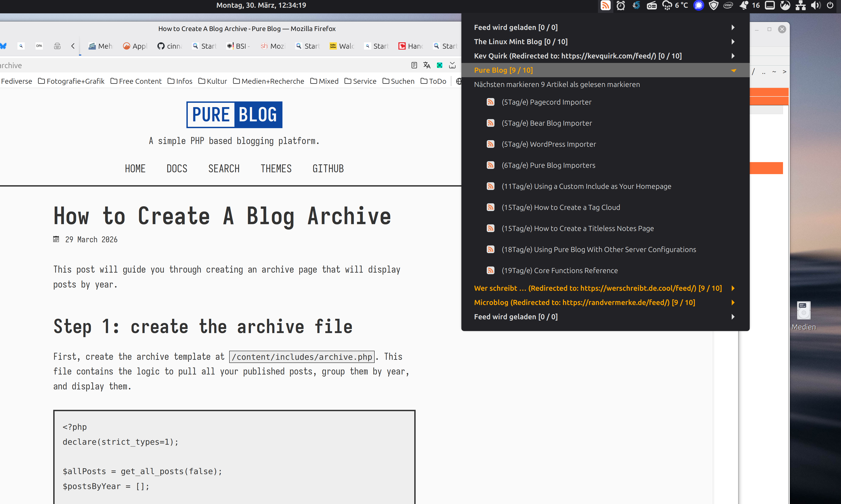Expand The Linux Mint Blog feed submenu
This screenshot has width=841, height=504.
pos(733,41)
